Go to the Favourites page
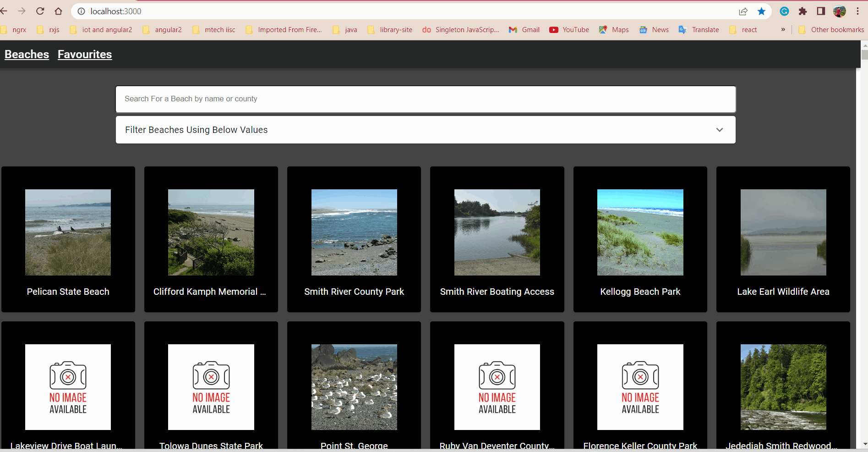 (x=85, y=54)
